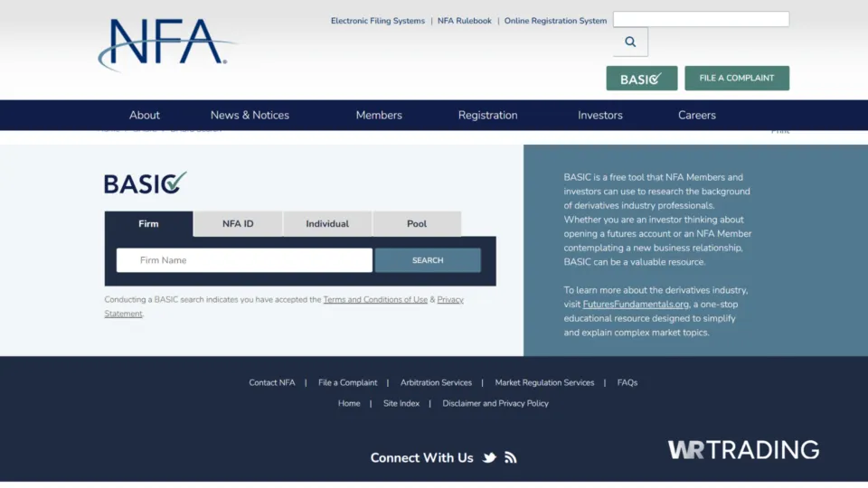
Task: Click the NFA logo in the header
Action: point(167,43)
